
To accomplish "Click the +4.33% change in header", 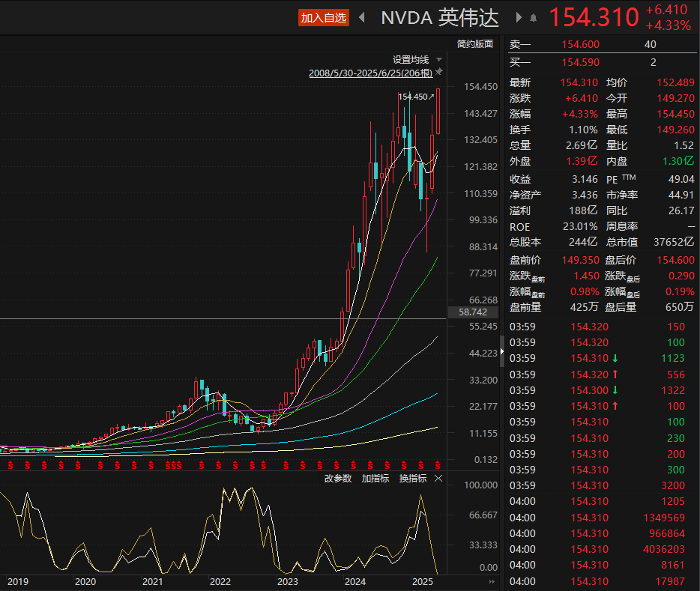I will pos(668,26).
